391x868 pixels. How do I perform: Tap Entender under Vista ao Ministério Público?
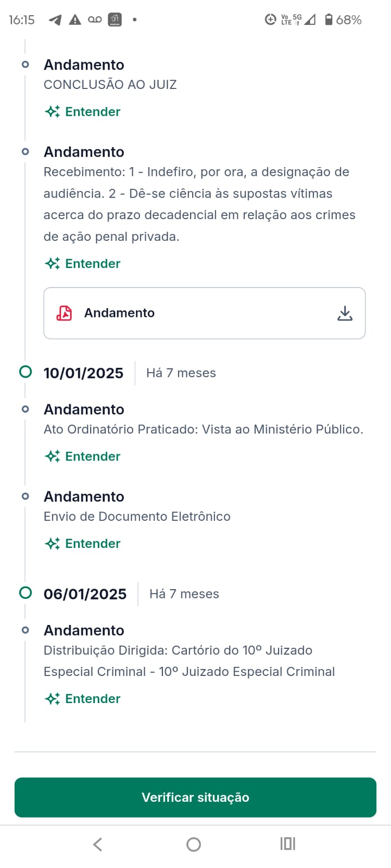pyautogui.click(x=92, y=456)
